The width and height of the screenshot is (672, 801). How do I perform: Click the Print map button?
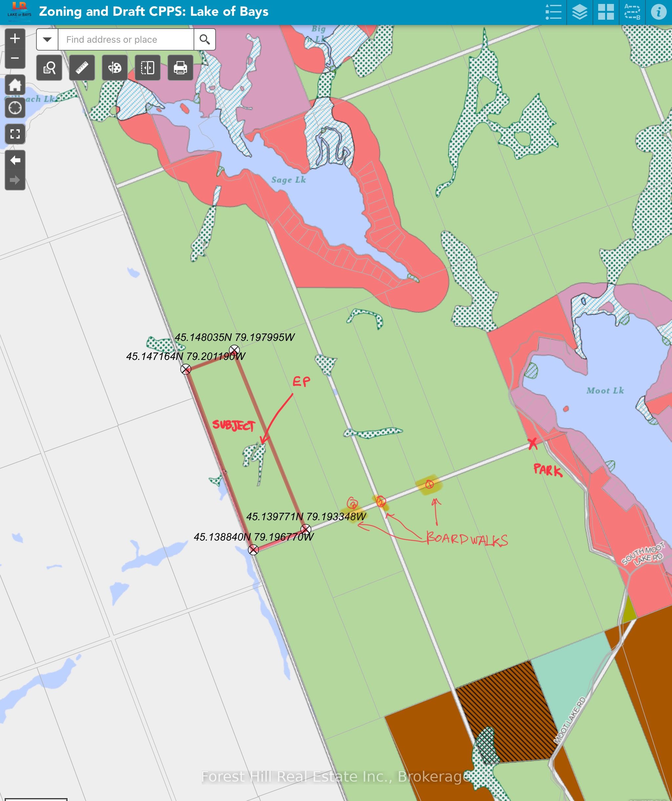[180, 68]
